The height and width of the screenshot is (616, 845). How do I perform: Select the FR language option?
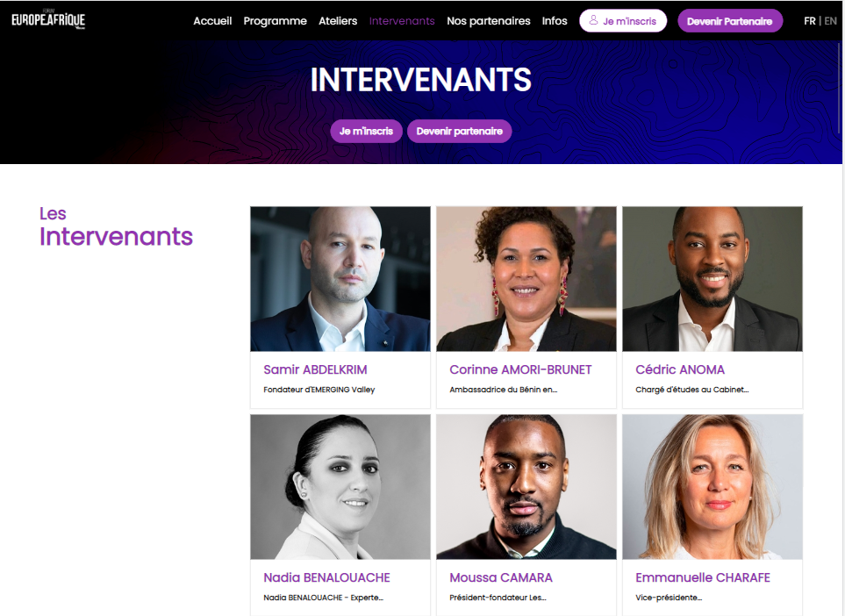809,21
